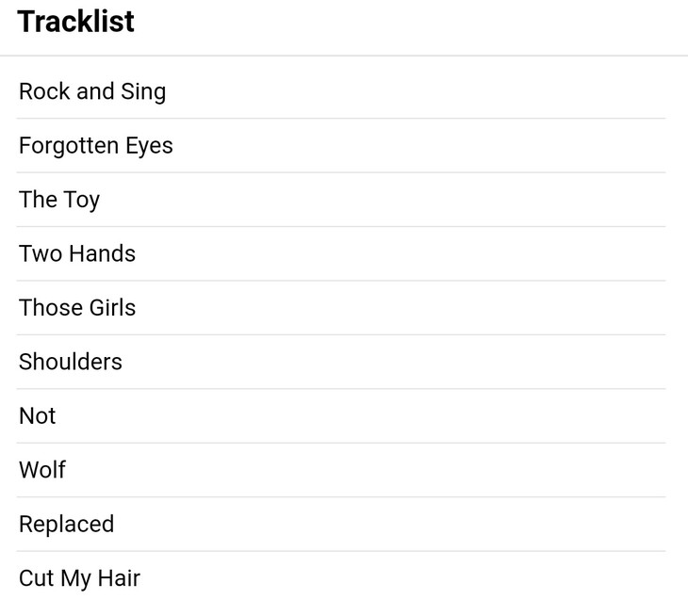This screenshot has width=688, height=616.
Task: Play the track titled Not
Action: [38, 416]
